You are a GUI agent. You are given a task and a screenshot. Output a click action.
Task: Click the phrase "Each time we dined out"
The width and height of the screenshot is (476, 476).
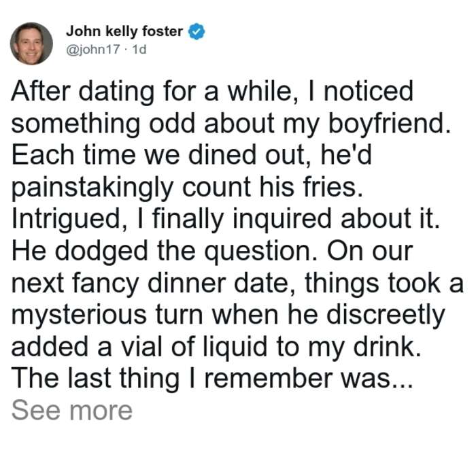click(x=158, y=155)
